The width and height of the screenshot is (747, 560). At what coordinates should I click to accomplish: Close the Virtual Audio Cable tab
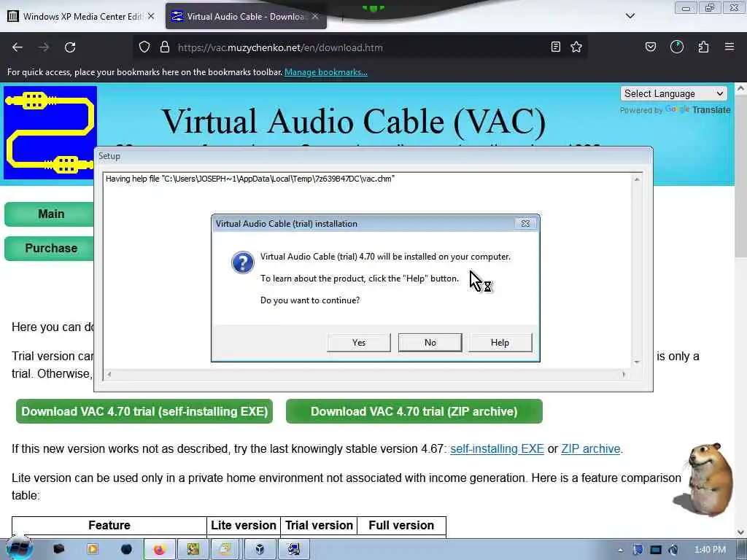click(315, 16)
